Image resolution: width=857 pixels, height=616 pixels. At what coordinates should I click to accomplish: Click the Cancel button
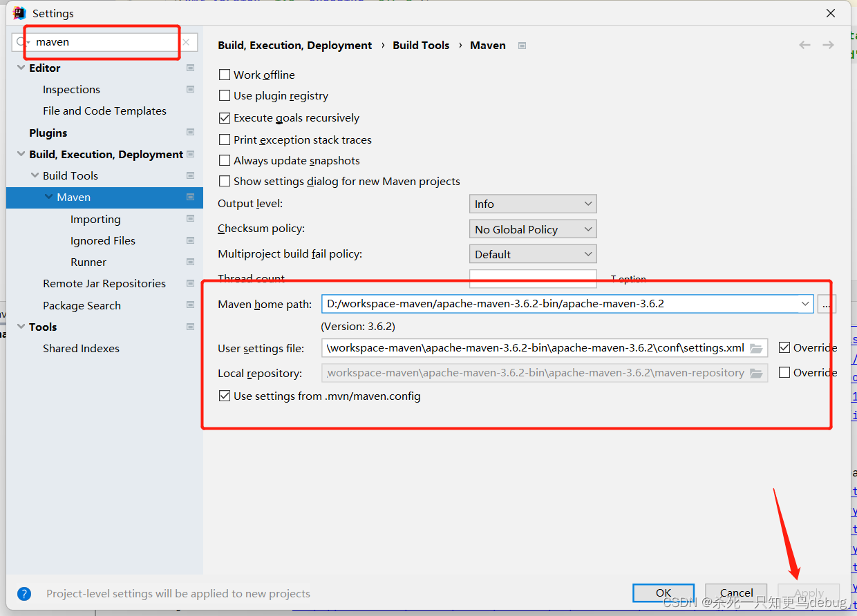[x=736, y=593]
